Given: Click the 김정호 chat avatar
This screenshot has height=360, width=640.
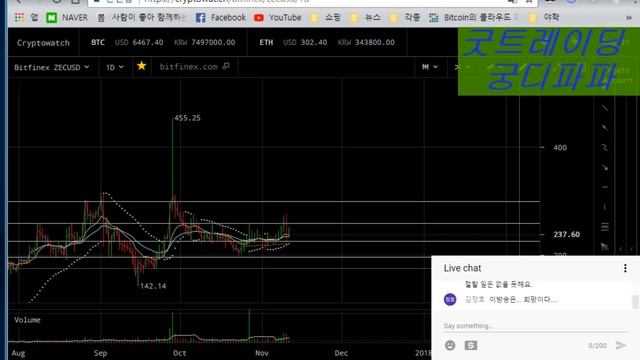Looking at the screenshot, I should pyautogui.click(x=450, y=299).
